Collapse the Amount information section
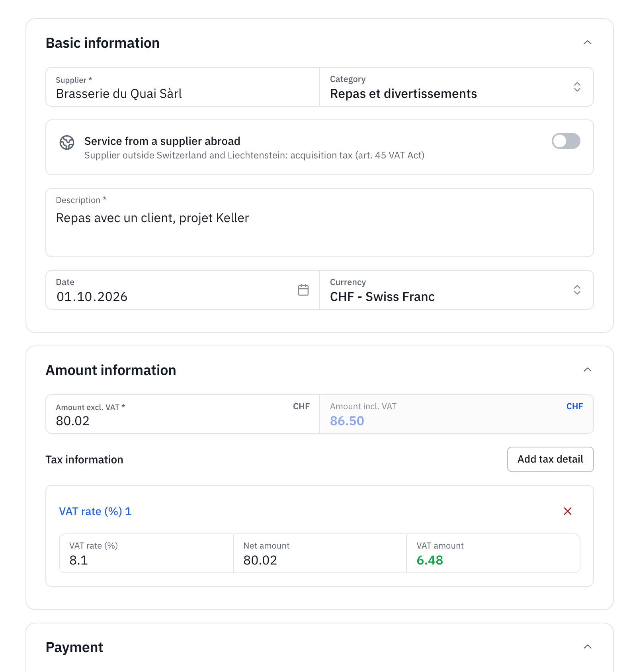The width and height of the screenshot is (629, 672). tap(587, 370)
